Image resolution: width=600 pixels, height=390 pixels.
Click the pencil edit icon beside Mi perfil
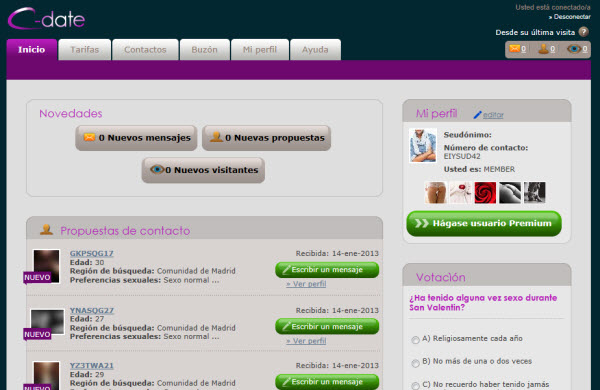(477, 115)
